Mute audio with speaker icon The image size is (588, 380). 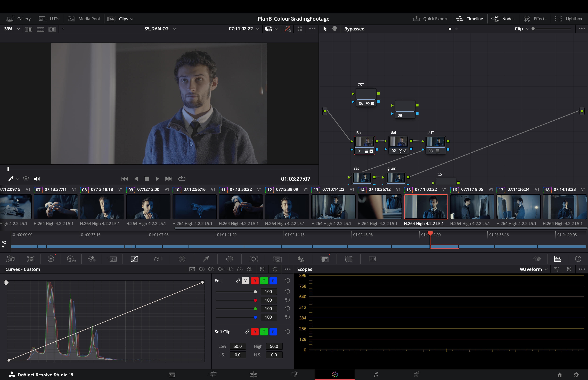coord(37,179)
